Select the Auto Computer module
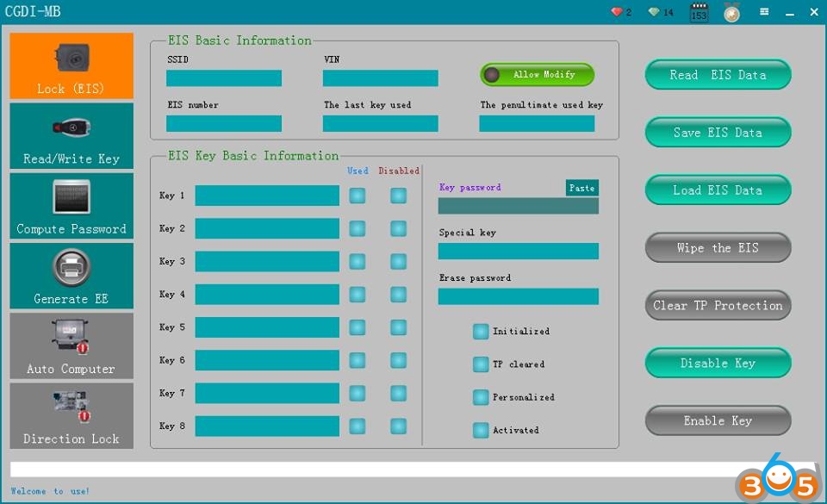 coord(72,345)
